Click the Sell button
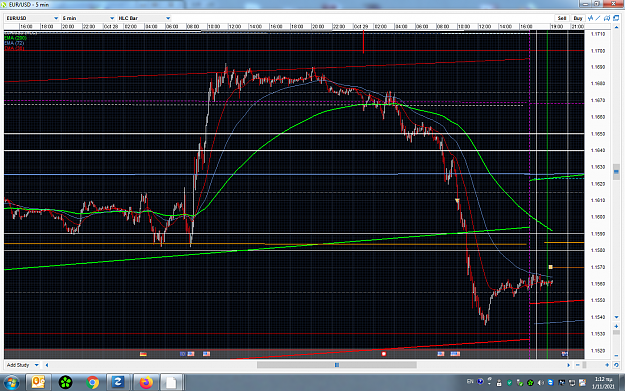 click(562, 18)
